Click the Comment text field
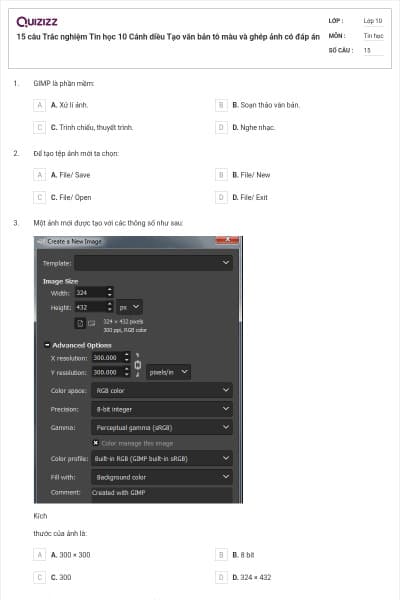Screen dimensions: 400x600 (x=162, y=493)
